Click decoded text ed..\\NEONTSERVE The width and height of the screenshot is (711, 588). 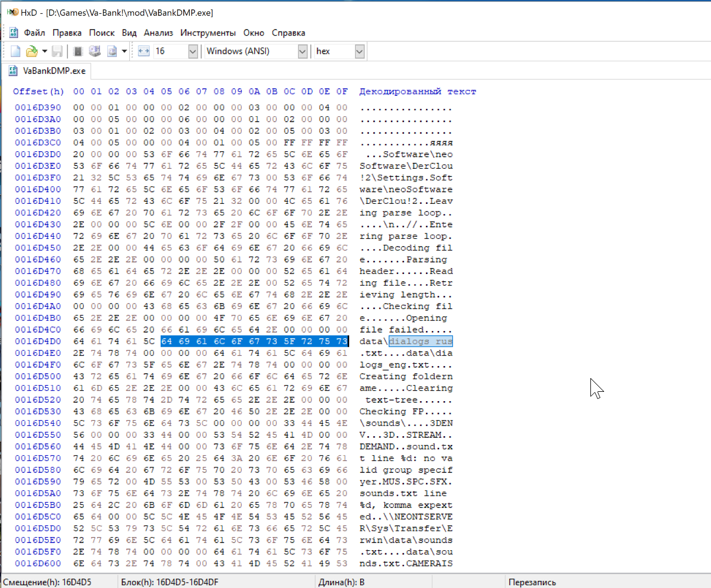click(x=406, y=516)
